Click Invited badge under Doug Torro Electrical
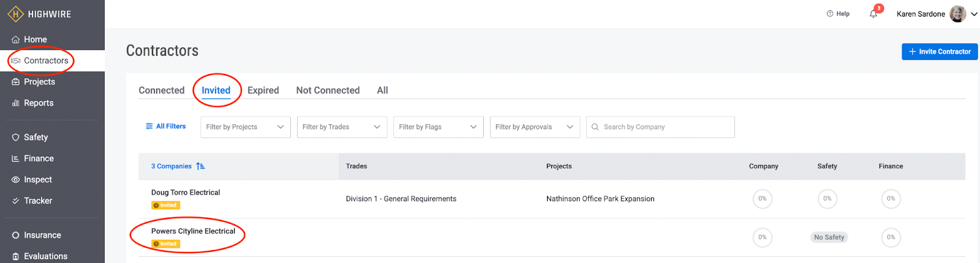The image size is (980, 263). [x=165, y=206]
